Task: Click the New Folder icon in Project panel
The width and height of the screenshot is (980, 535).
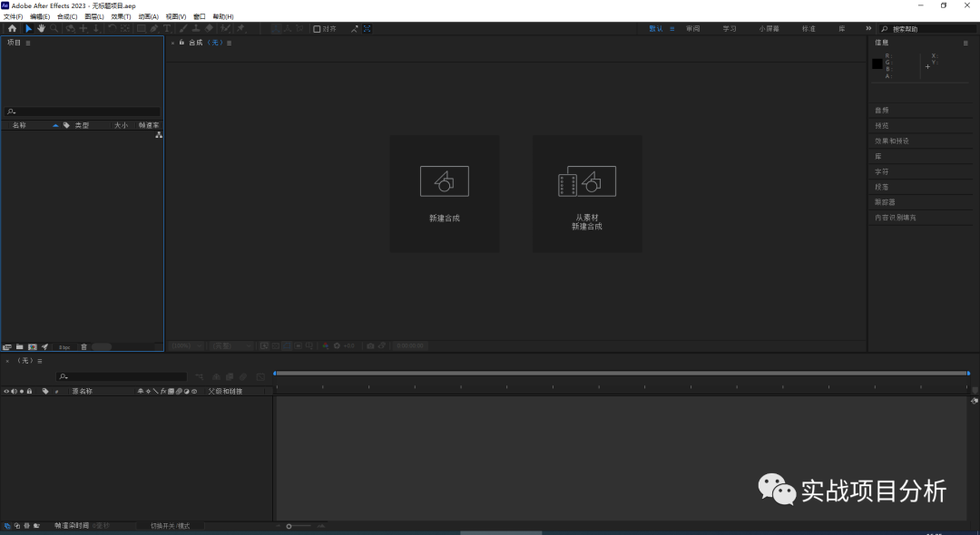Action: [x=19, y=345]
